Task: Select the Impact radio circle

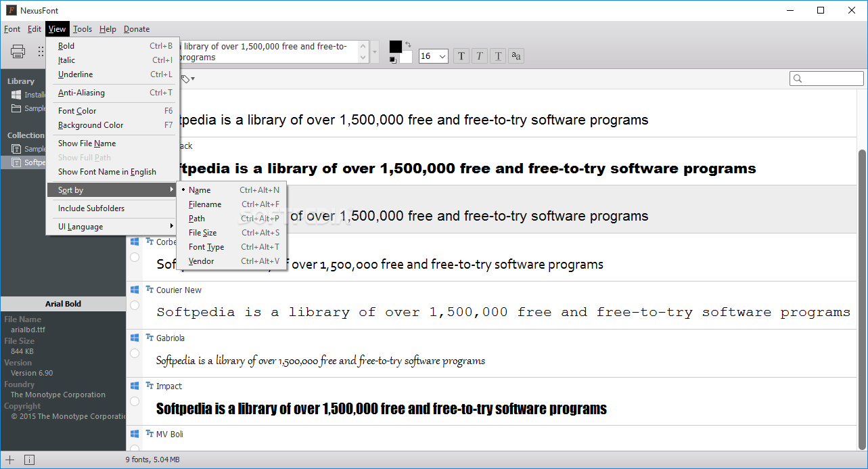Action: 134,401
